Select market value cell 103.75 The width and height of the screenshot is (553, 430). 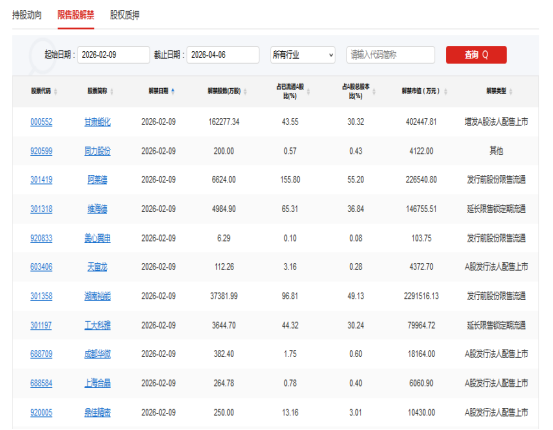pos(421,238)
